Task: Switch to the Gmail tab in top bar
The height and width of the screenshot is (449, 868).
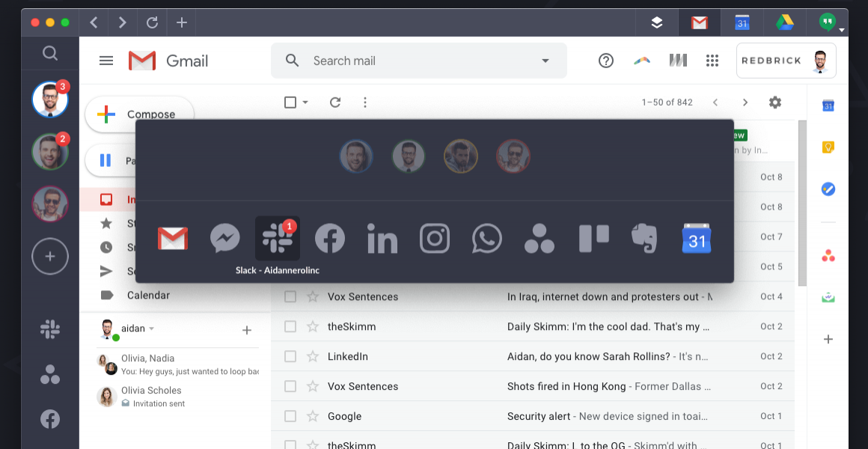Action: click(x=699, y=22)
